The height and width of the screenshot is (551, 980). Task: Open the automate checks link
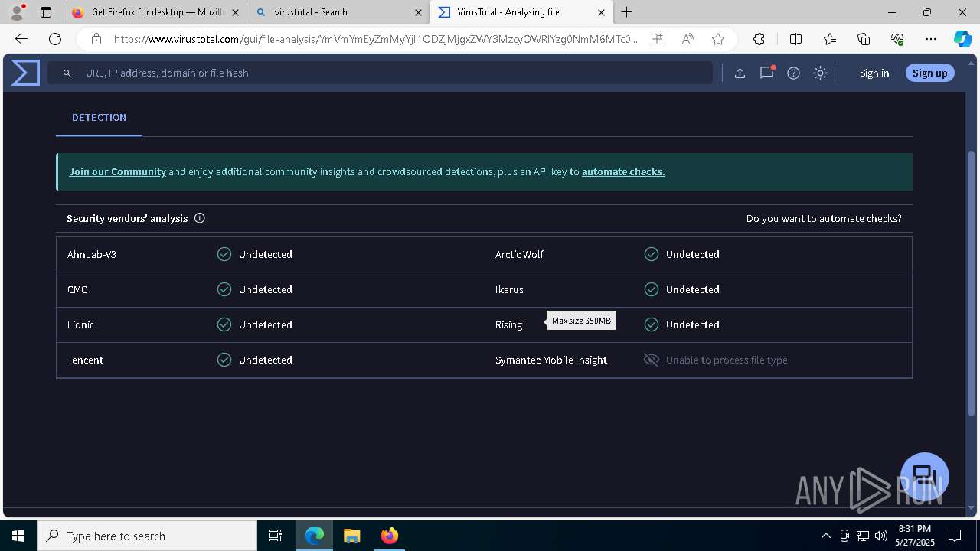click(x=623, y=171)
